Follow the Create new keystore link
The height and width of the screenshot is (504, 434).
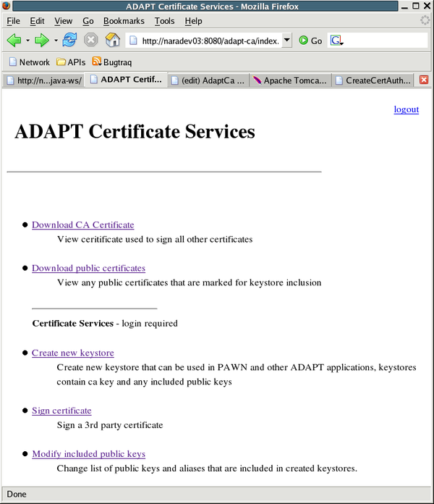(x=72, y=353)
